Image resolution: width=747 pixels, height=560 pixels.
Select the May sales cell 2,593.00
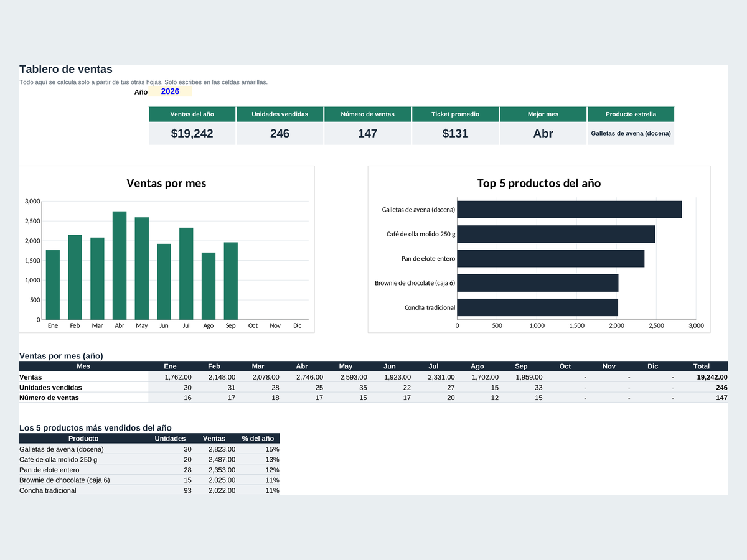pos(346,377)
